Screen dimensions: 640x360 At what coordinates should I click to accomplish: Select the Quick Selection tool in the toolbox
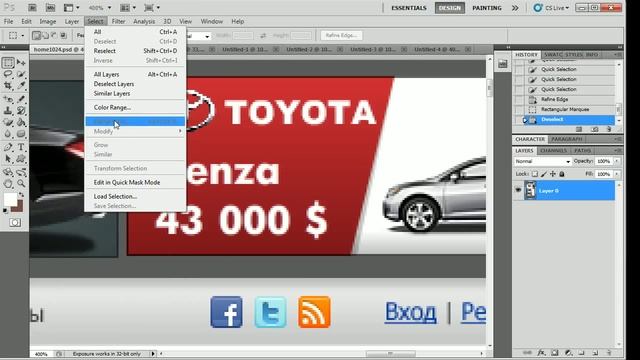point(21,74)
